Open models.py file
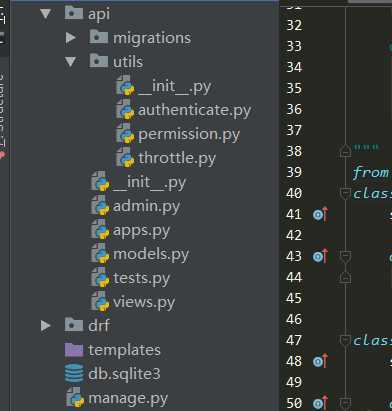Viewport: 392px width, 411px height. [151, 255]
